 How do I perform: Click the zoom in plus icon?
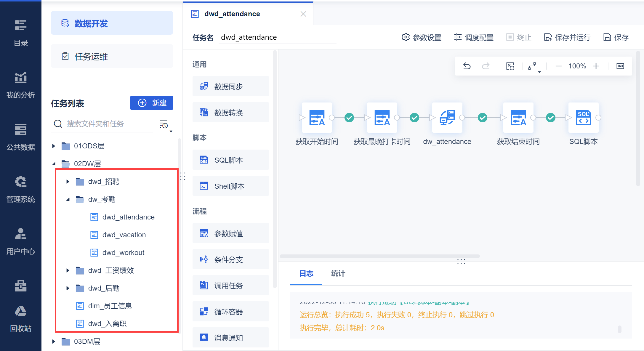pos(596,66)
